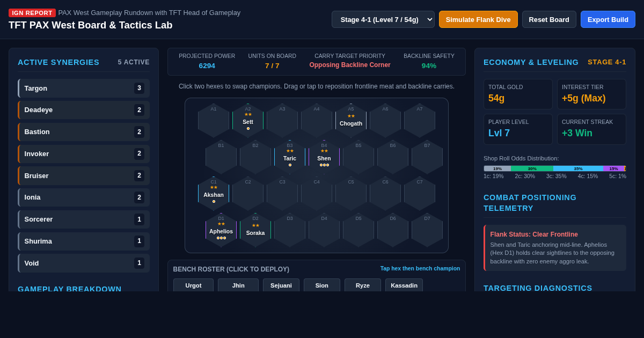Select Aphelios on hex D1
644x338 pixels.
click(221, 230)
